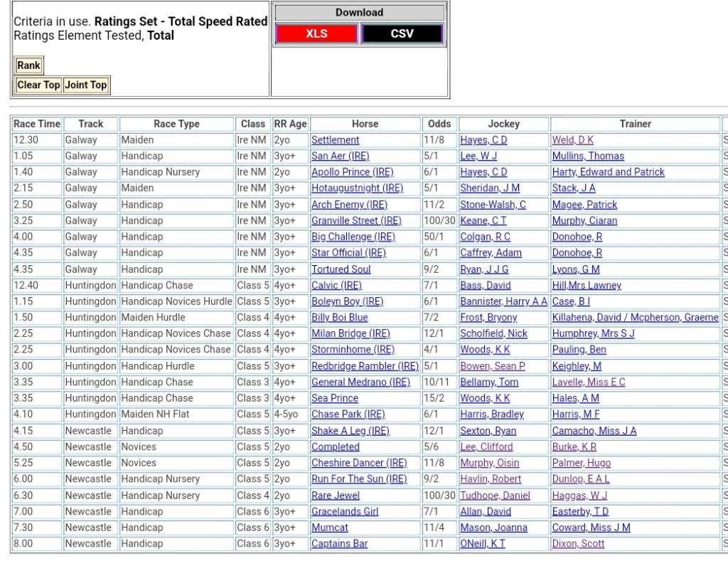Open jockey Murphy, Oisin link
Viewport: 728px width, 563px height.
[x=489, y=463]
